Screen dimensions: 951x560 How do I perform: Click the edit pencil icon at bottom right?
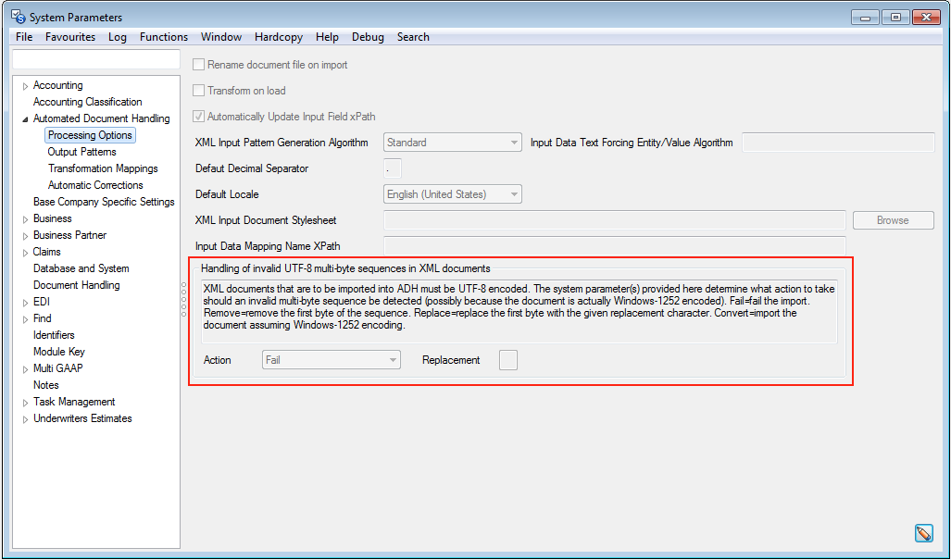(922, 533)
